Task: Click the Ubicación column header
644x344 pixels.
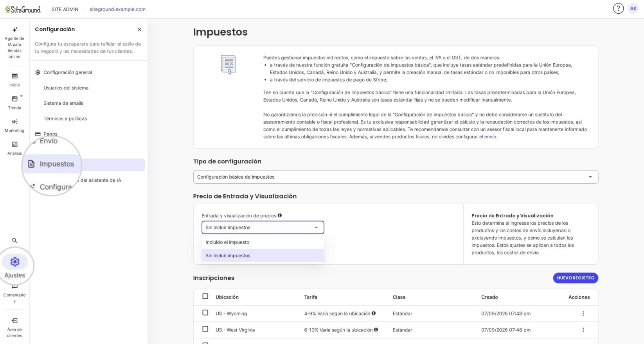Action: click(227, 297)
